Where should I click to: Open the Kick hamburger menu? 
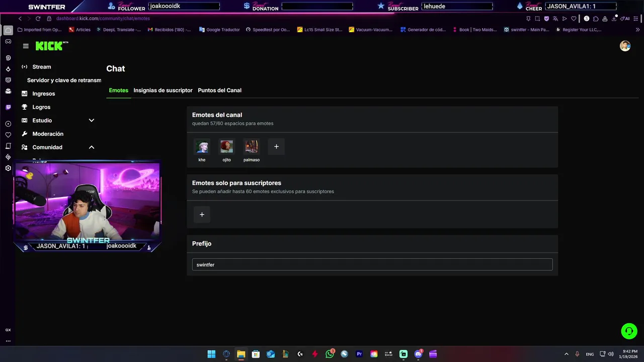26,46
